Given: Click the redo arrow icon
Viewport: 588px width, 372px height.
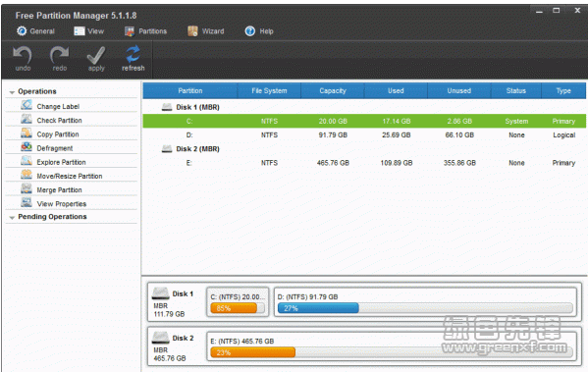Looking at the screenshot, I should [x=59, y=55].
